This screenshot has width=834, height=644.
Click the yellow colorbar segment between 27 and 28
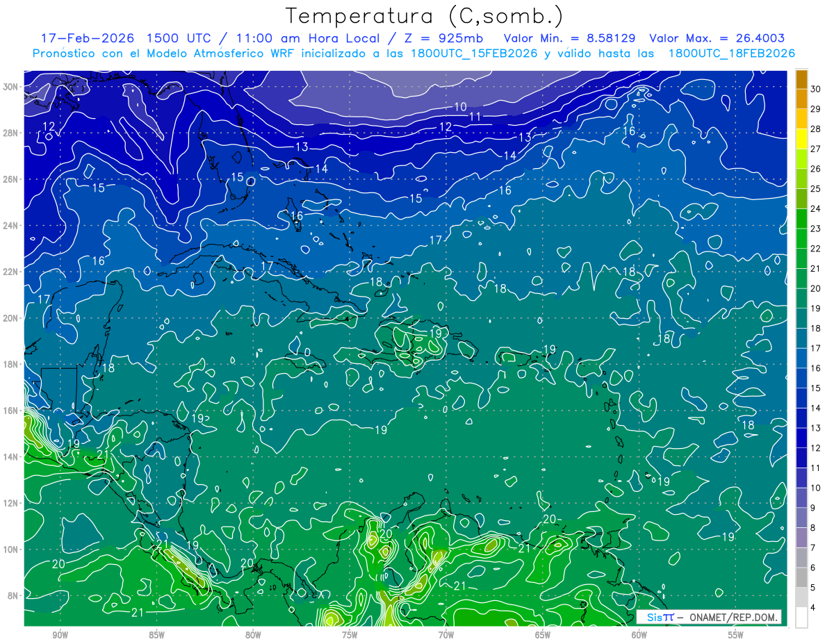tap(801, 139)
